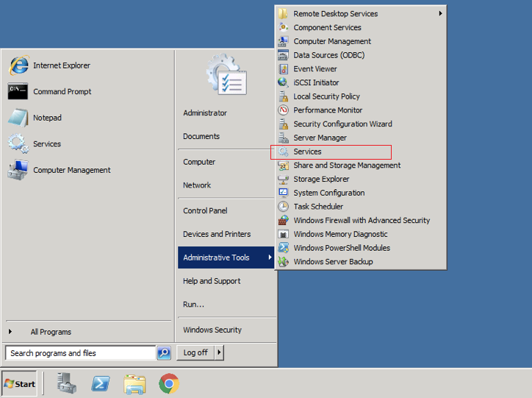Click the Windows PowerShell Modules icon
532x398 pixels.
click(x=283, y=248)
